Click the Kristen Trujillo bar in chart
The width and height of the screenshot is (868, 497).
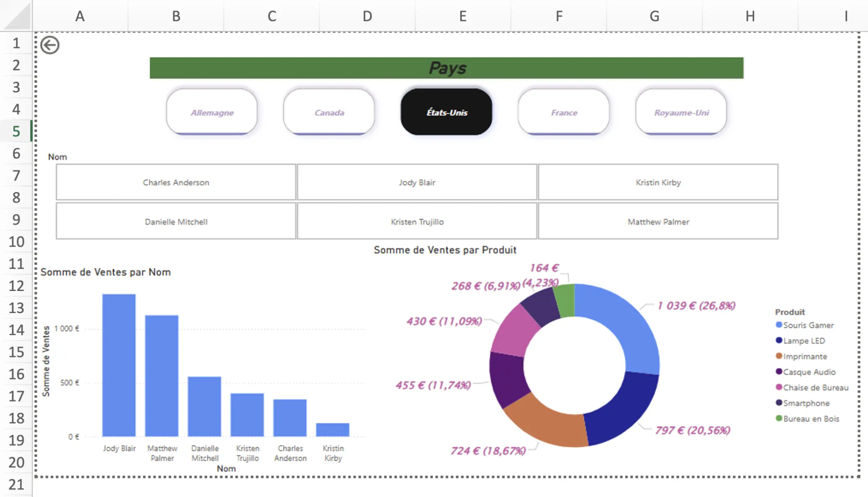247,415
